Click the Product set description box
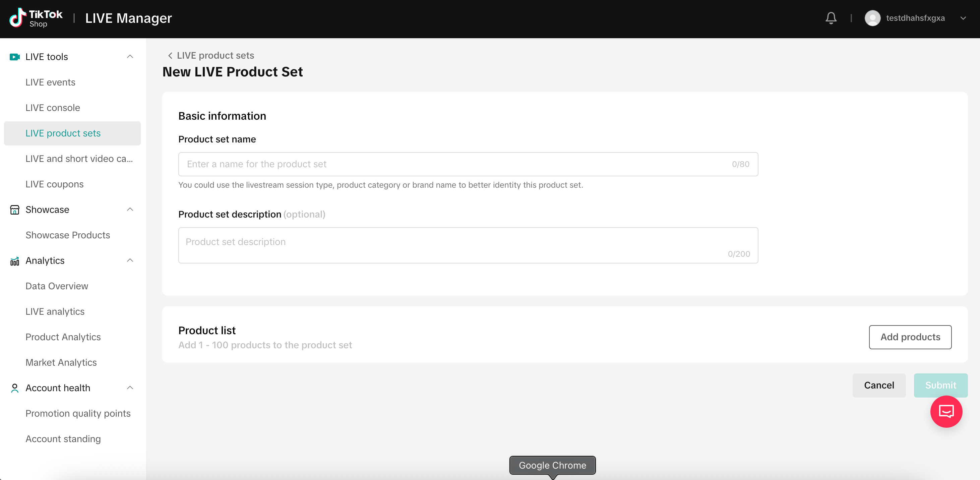 (468, 245)
